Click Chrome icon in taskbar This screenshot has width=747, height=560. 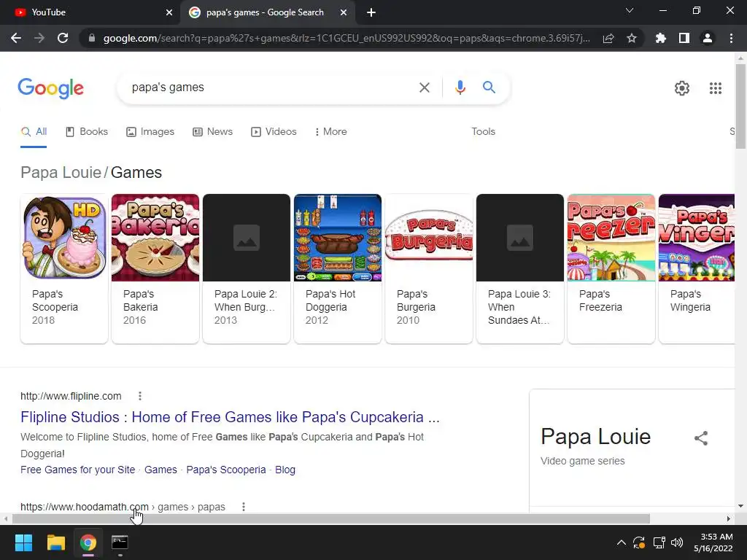click(x=88, y=542)
